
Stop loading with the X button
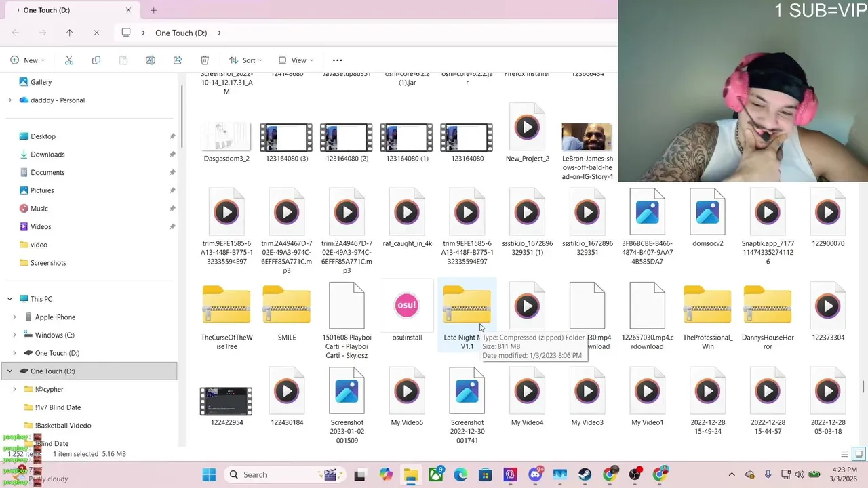(x=96, y=33)
